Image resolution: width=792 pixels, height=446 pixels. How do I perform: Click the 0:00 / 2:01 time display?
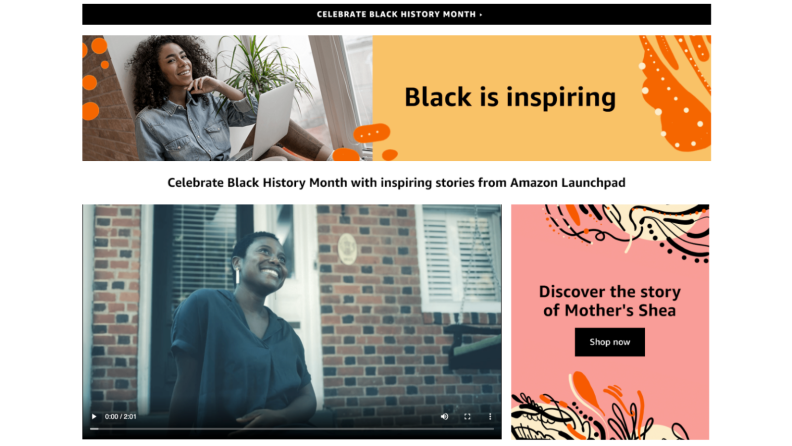(x=121, y=417)
